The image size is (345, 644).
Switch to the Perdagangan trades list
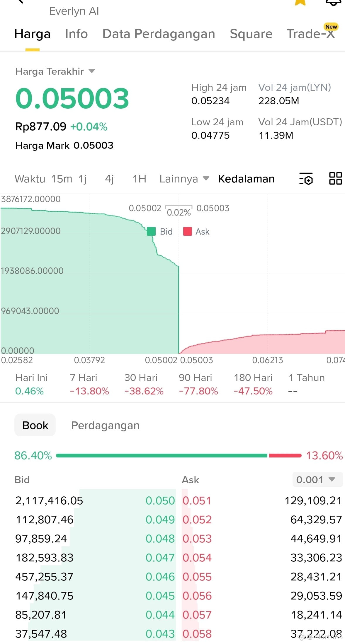(105, 425)
